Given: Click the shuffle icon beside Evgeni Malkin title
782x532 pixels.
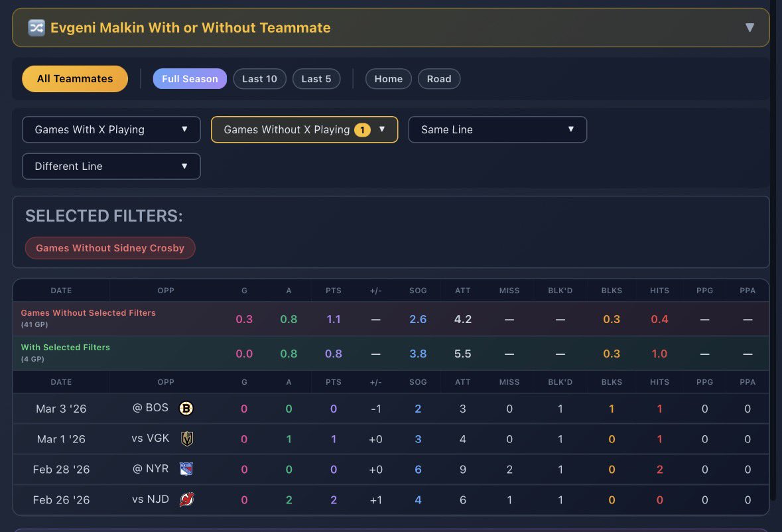Looking at the screenshot, I should coord(36,27).
